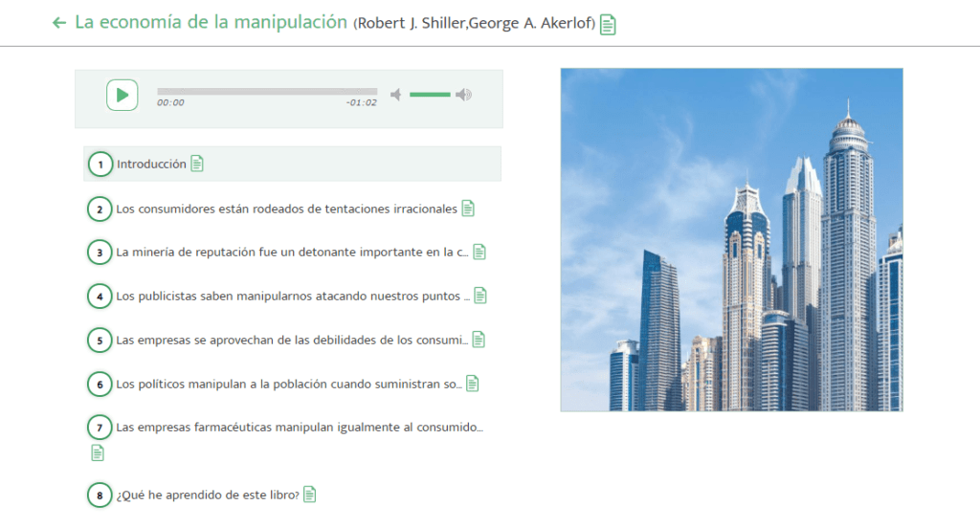Click the number 2 chapter circle
The height and width of the screenshot is (528, 980).
100,209
